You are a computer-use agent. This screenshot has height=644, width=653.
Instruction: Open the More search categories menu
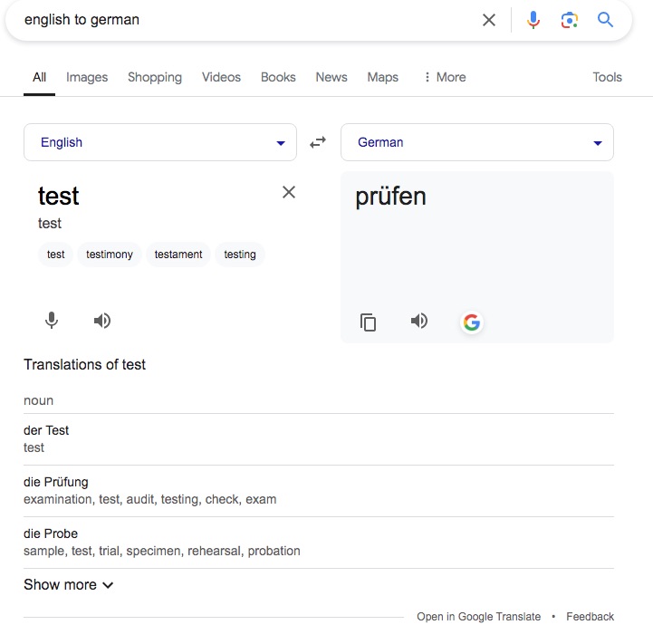pos(445,77)
